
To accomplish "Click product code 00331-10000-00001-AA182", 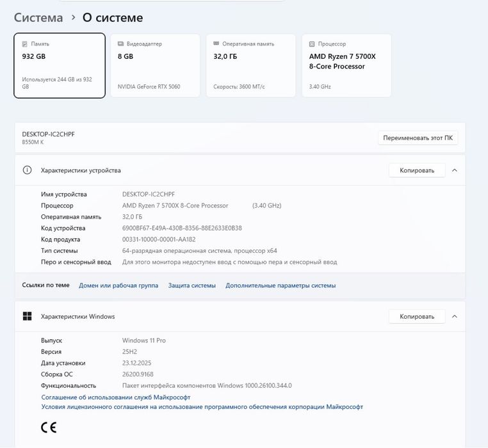I will (x=159, y=239).
